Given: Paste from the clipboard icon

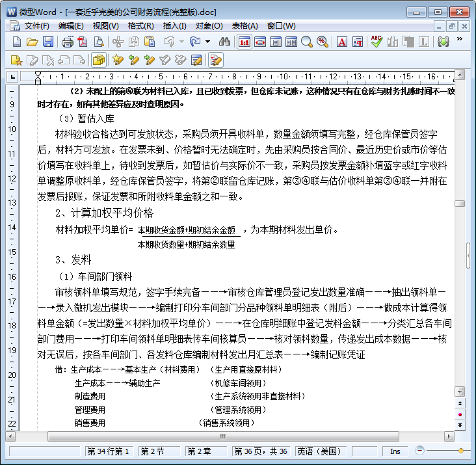Looking at the screenshot, I should tap(150, 42).
